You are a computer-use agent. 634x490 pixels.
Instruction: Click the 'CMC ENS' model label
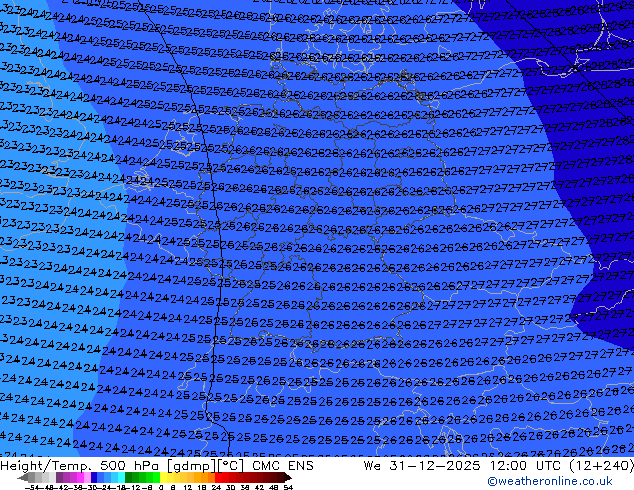[283, 466]
